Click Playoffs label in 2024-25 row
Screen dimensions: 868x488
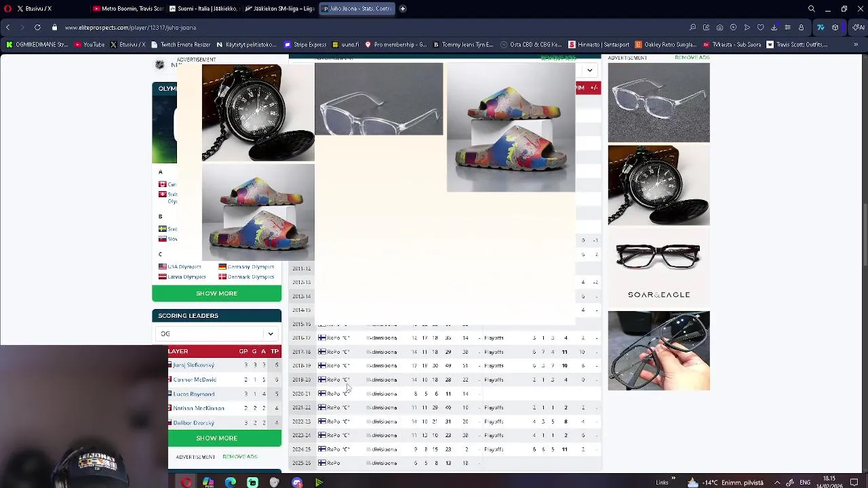(x=494, y=449)
